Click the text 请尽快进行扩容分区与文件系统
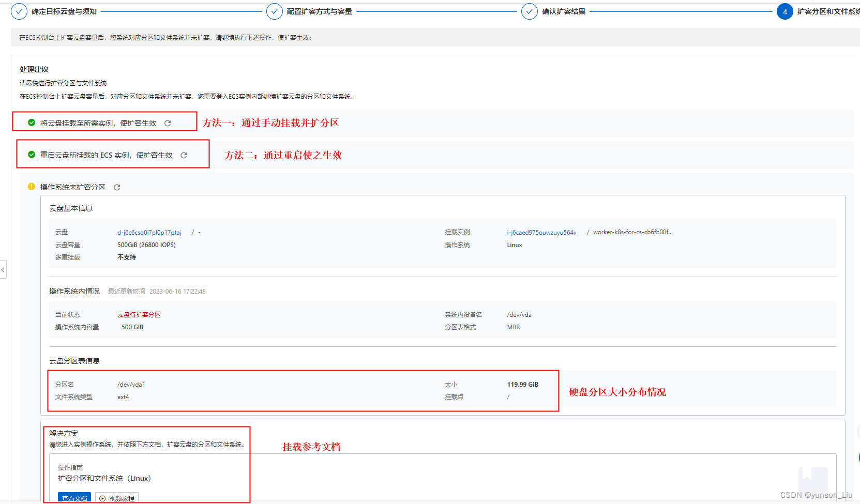 (63, 83)
